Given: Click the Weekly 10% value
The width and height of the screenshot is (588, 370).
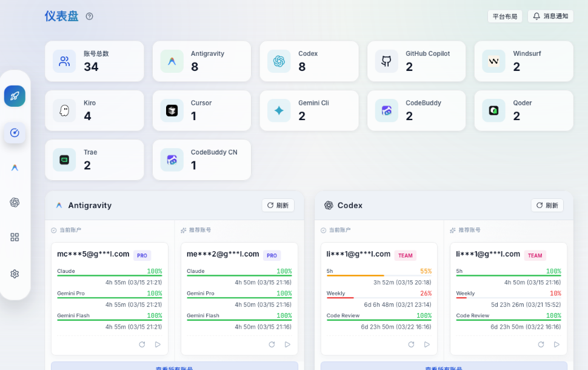Looking at the screenshot, I should tap(555, 293).
